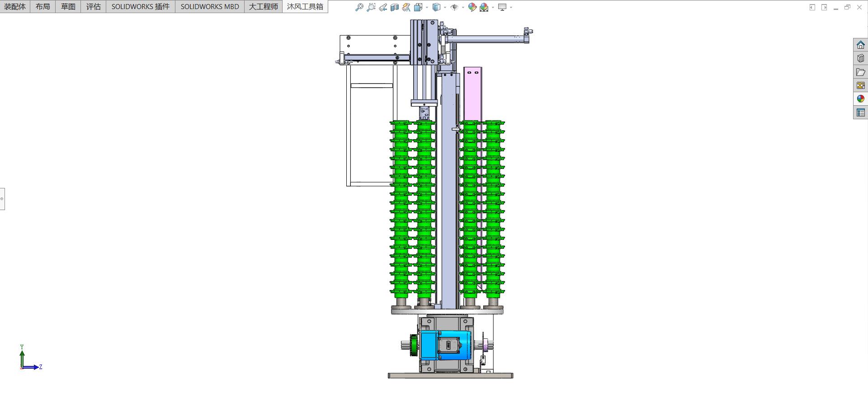This screenshot has width=868, height=398.
Task: Select the SOLIDWORKS MBD tab
Action: pos(210,6)
